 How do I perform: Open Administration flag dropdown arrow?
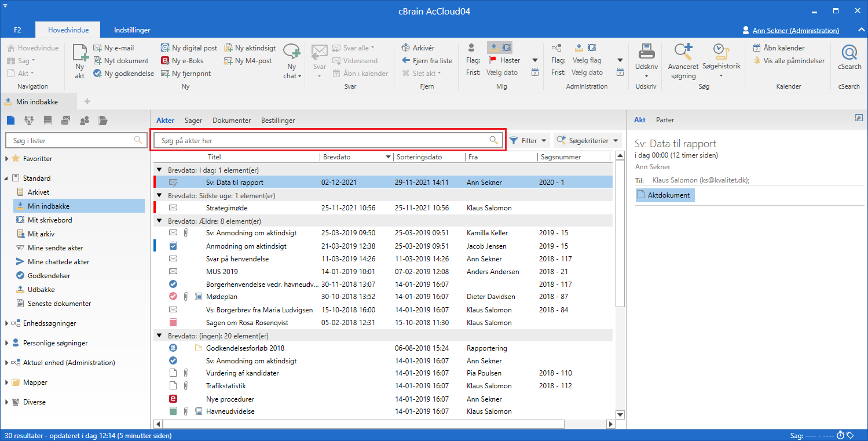pos(620,60)
